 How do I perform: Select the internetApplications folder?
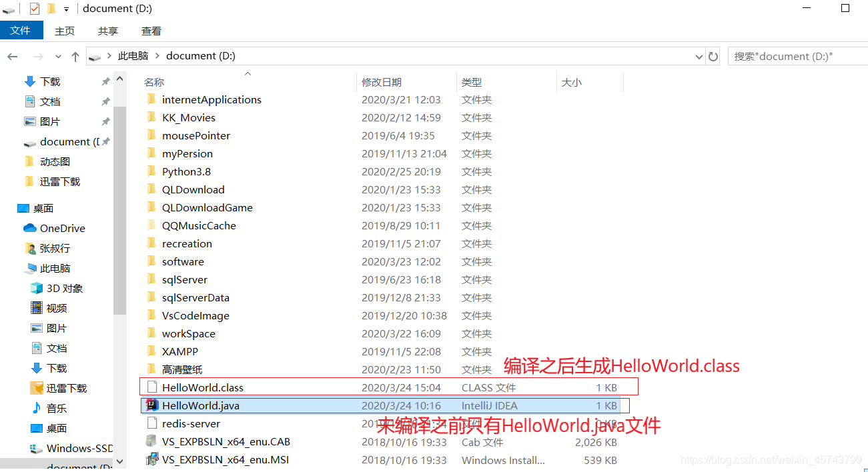tap(211, 100)
